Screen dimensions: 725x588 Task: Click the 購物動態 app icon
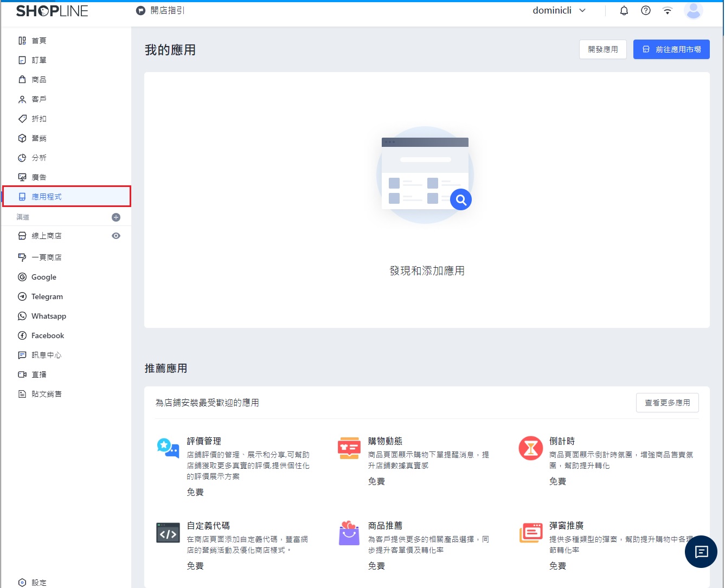(x=349, y=448)
